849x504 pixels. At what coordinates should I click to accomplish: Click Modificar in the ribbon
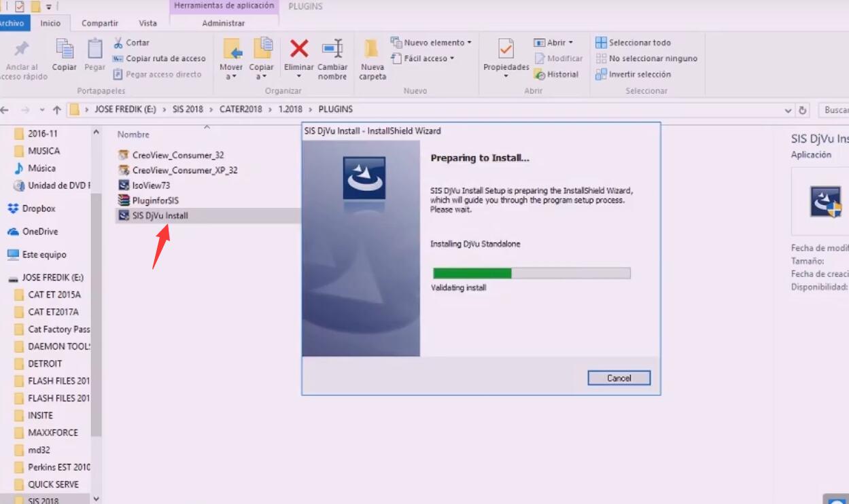[x=559, y=58]
